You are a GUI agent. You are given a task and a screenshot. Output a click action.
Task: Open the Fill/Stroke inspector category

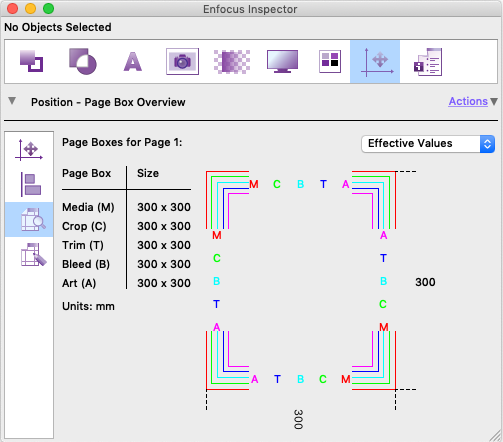[31, 61]
